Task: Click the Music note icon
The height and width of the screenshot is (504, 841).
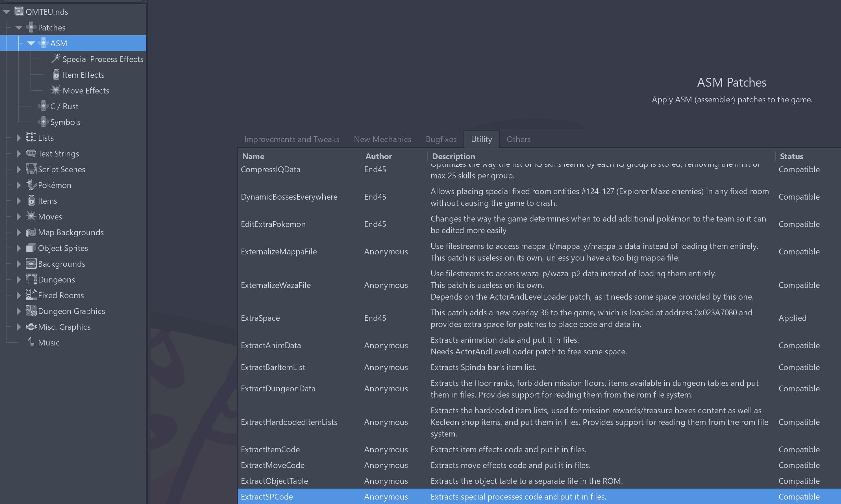Action: coord(31,342)
